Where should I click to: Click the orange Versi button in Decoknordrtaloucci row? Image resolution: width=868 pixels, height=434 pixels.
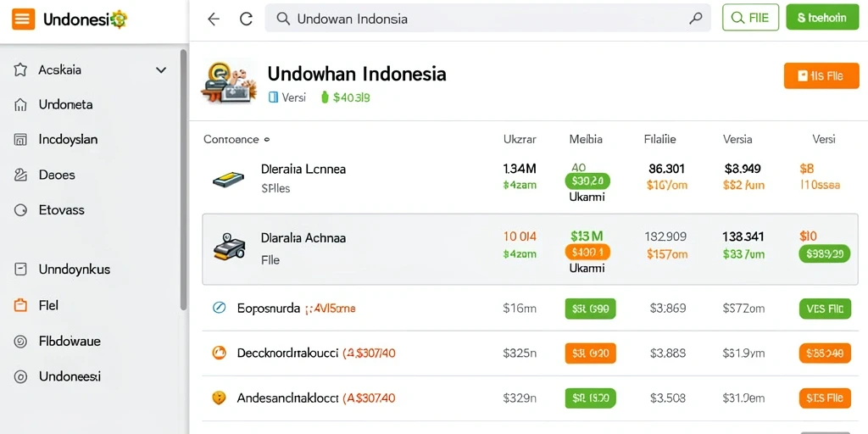(x=825, y=353)
